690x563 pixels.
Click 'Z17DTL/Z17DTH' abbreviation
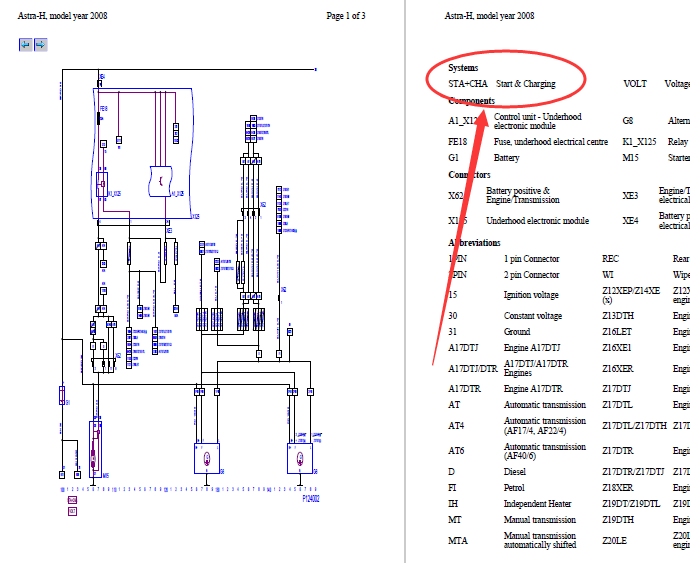635,426
